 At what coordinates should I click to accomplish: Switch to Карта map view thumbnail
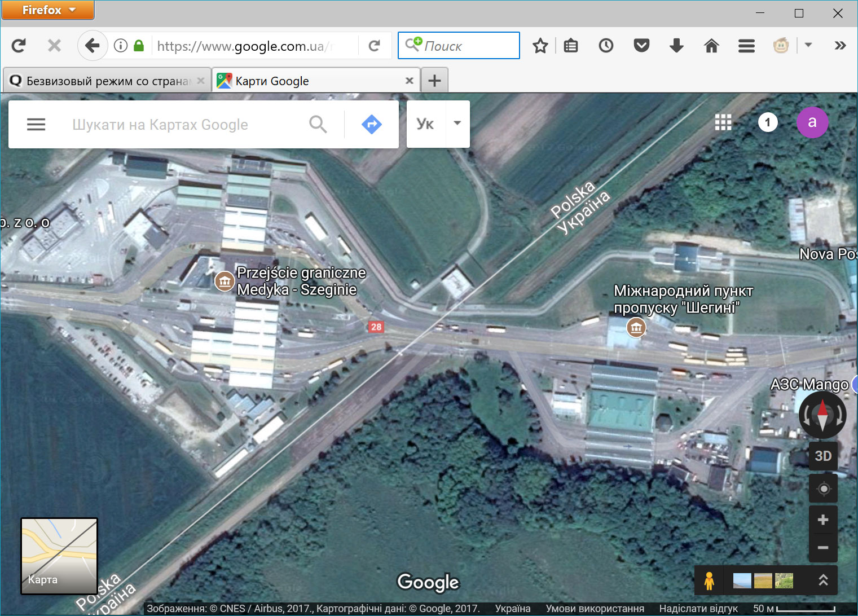point(59,556)
